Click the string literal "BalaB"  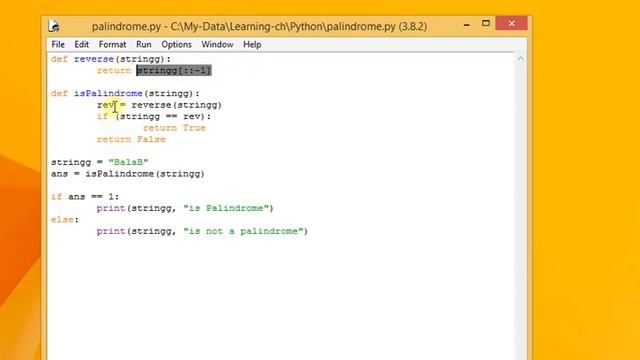(x=128, y=162)
